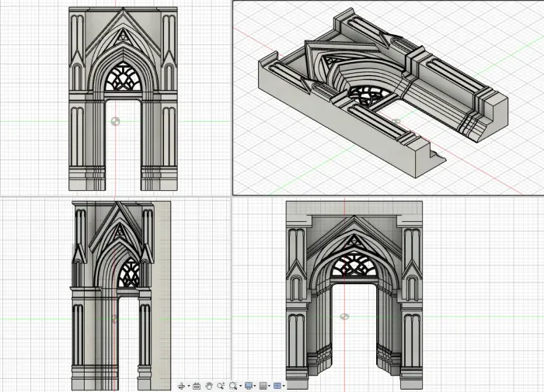
Task: Open the Orbit tool dropdown arrow
Action: tap(189, 386)
